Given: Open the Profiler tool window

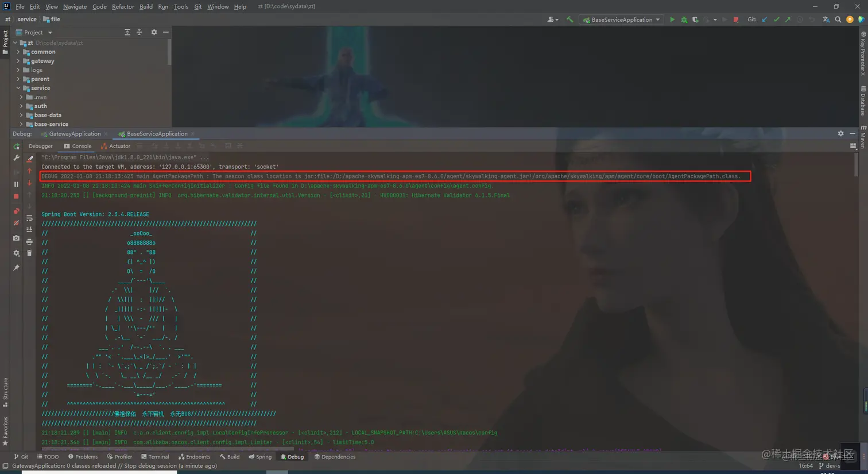Looking at the screenshot, I should click(x=119, y=457).
